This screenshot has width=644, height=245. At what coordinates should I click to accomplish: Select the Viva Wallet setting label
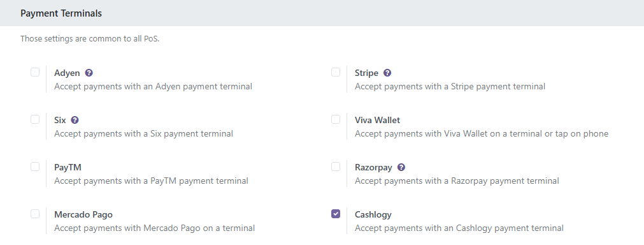(x=378, y=120)
